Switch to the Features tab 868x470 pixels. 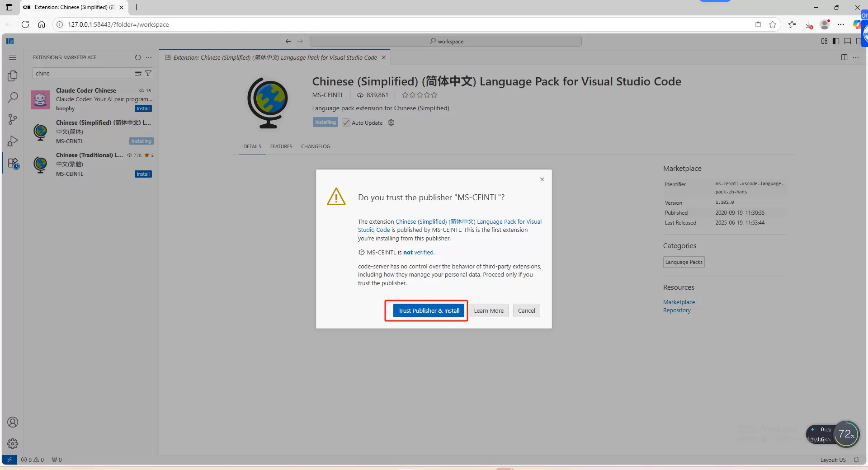pos(281,146)
